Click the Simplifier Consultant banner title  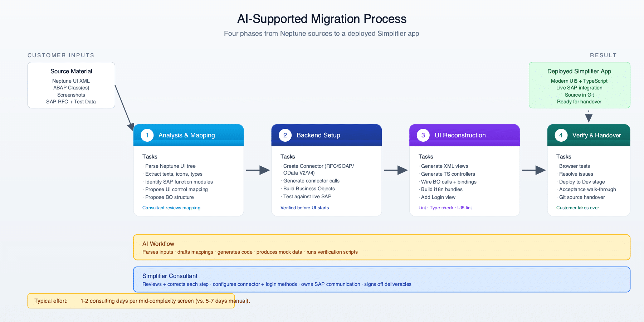(x=170, y=276)
